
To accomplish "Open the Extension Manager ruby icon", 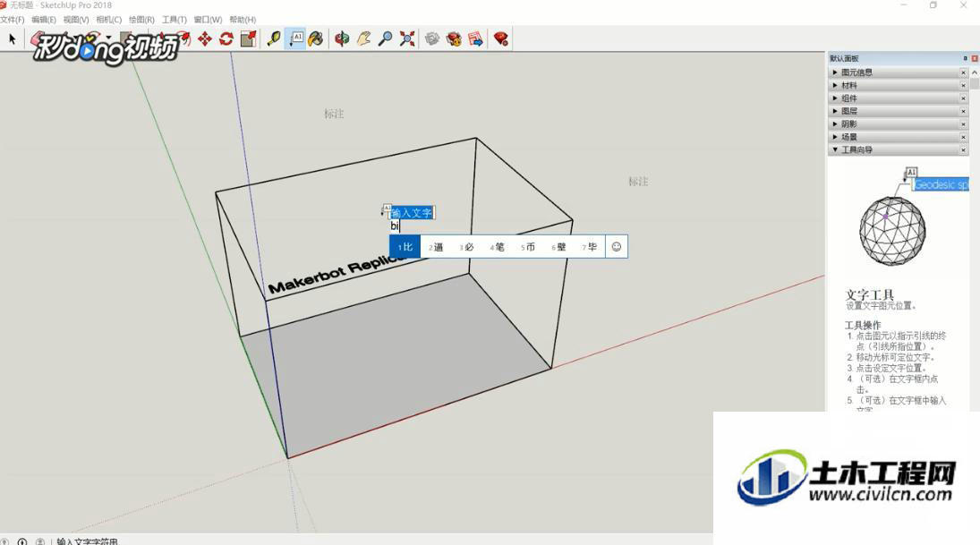I will point(500,38).
